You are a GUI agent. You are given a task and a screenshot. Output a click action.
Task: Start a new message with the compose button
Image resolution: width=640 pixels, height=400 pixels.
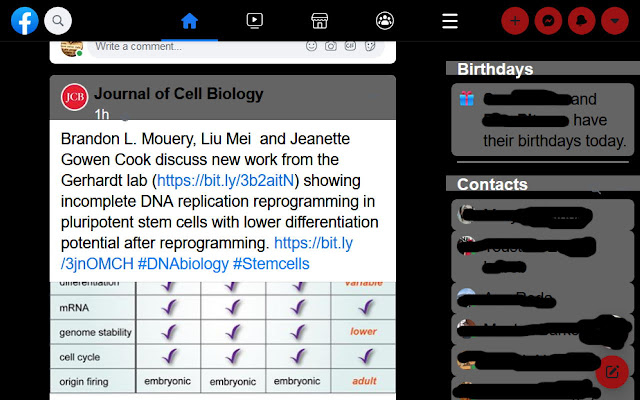pos(611,372)
